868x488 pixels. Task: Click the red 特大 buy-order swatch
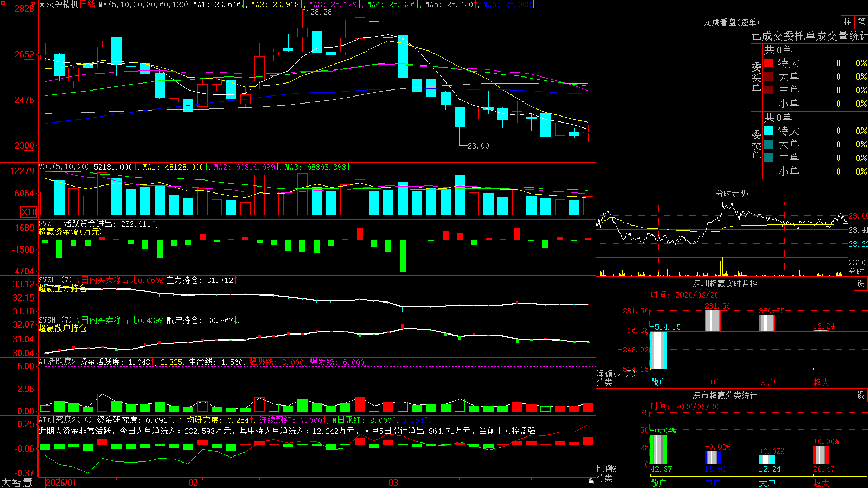pyautogui.click(x=768, y=63)
